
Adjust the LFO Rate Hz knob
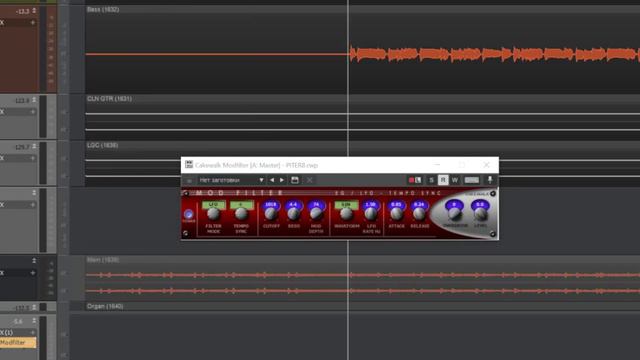(371, 214)
